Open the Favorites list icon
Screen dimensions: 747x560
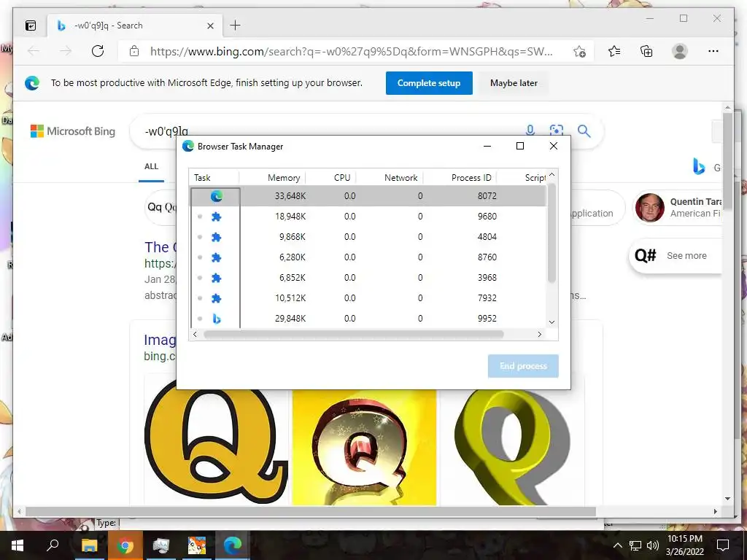click(614, 51)
